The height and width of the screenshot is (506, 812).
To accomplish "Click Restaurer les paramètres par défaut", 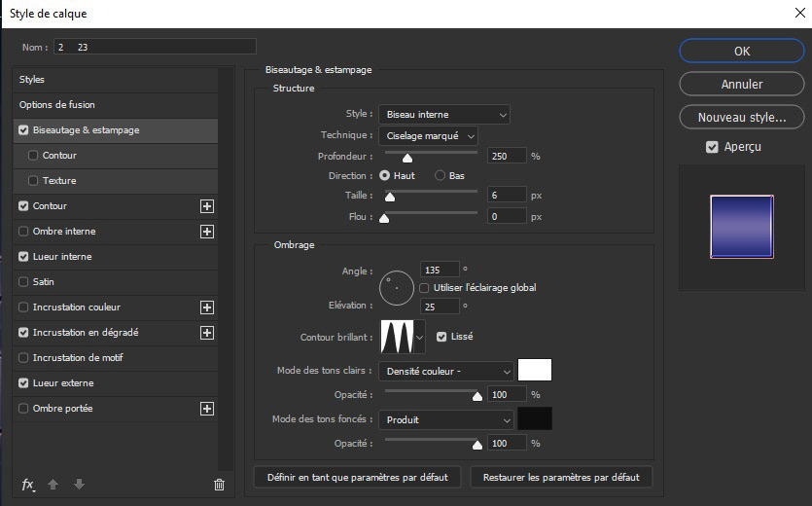I will 561,478.
